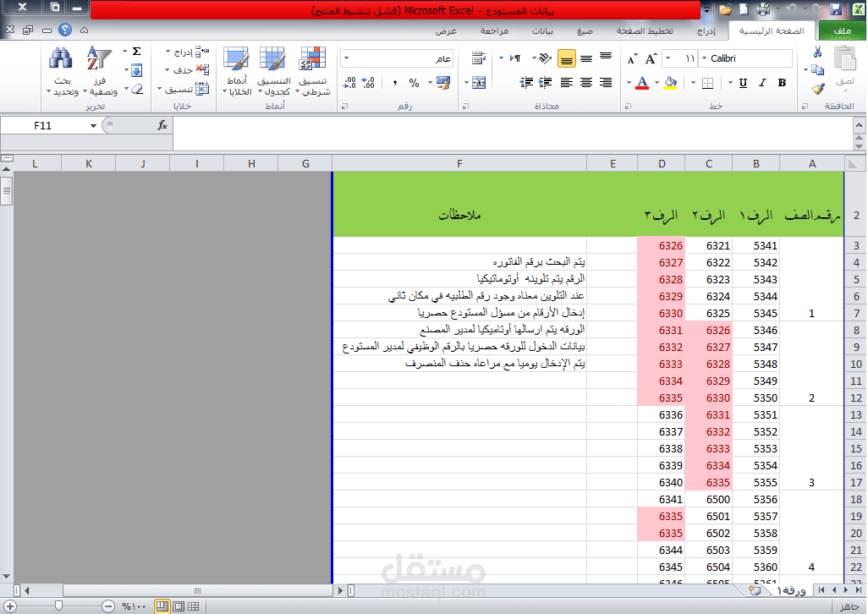Click Merge and Center icon
Screen dimensions: 868x614
point(479,83)
